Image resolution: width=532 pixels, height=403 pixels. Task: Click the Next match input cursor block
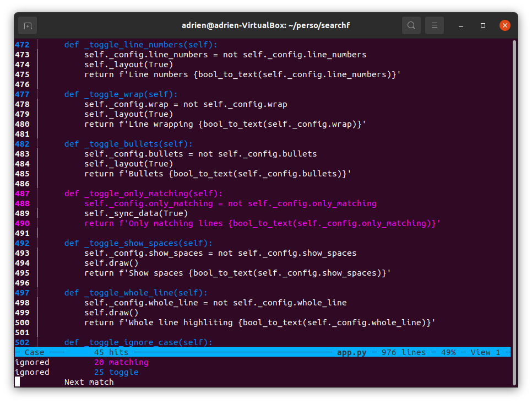(17, 381)
